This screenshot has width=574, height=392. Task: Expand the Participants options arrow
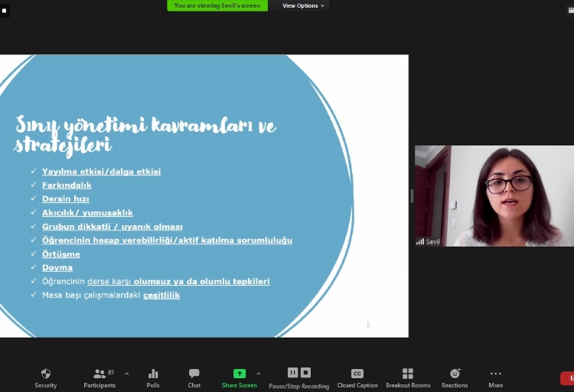click(x=126, y=374)
